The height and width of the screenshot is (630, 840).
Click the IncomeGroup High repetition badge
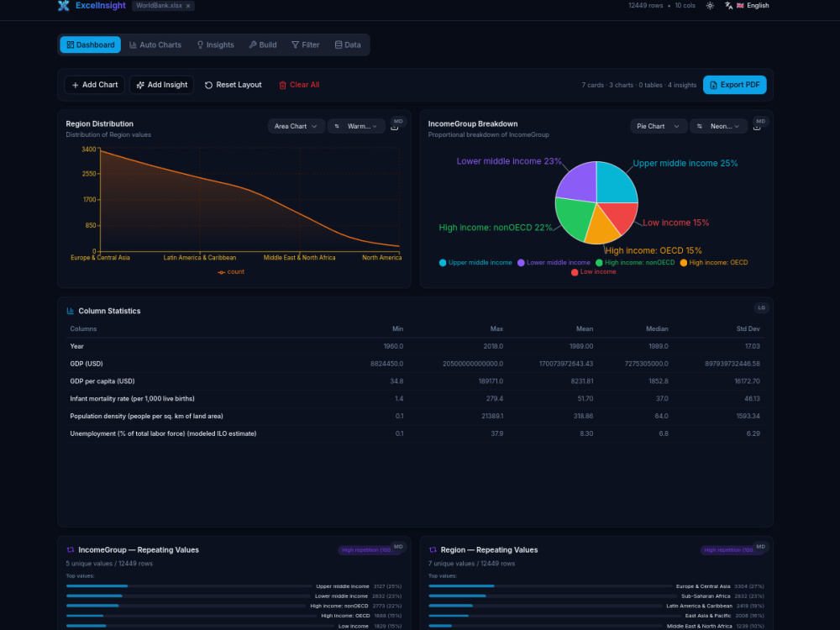coord(367,550)
